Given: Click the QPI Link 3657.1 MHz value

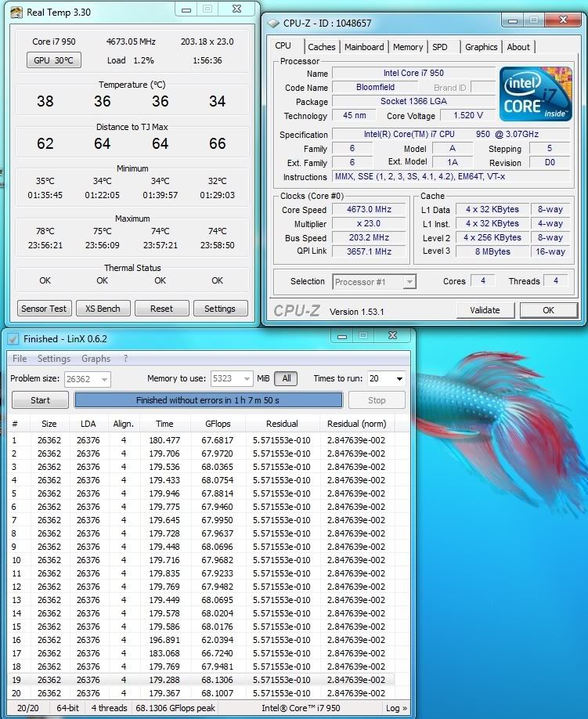Looking at the screenshot, I should point(369,251).
